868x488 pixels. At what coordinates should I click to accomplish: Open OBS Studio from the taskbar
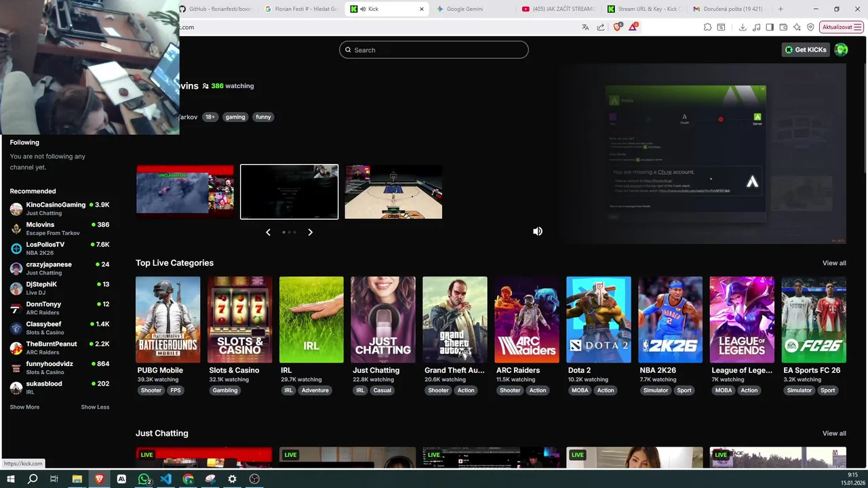254,479
